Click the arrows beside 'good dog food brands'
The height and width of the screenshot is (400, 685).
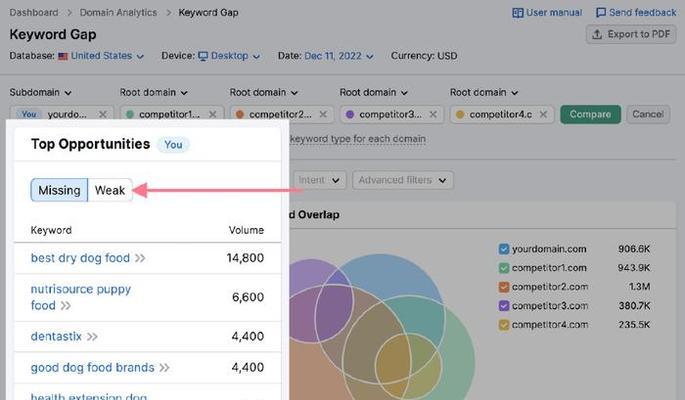click(x=164, y=368)
